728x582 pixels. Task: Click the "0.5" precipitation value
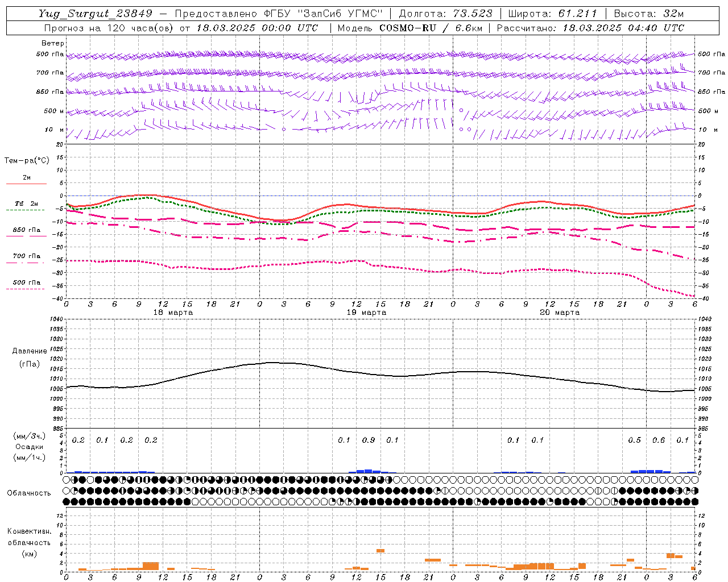tap(634, 440)
